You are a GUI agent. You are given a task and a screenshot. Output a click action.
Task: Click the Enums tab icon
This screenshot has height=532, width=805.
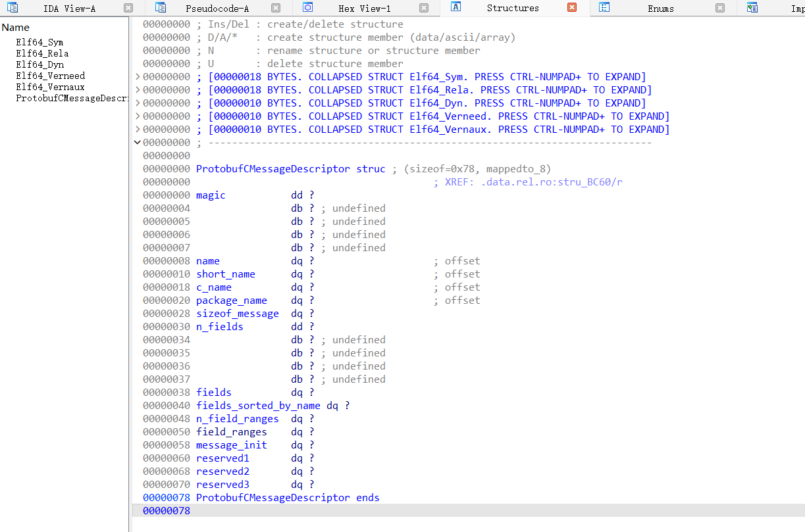605,8
